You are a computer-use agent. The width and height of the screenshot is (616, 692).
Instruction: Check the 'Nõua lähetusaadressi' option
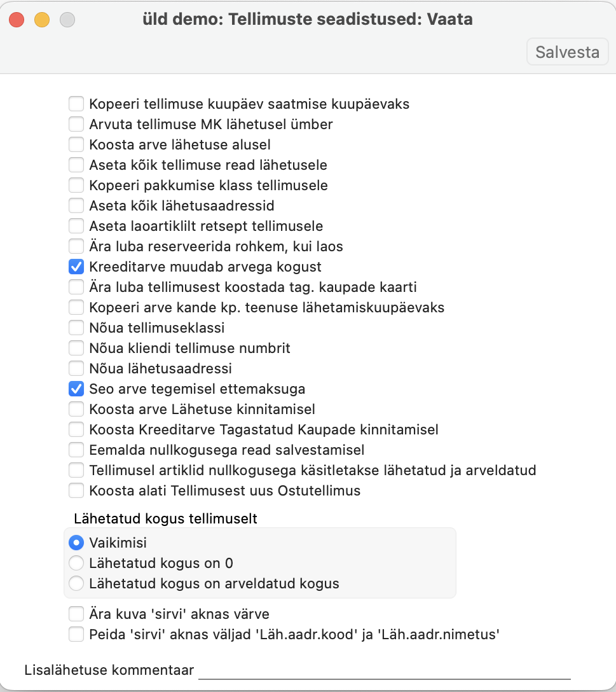click(76, 368)
